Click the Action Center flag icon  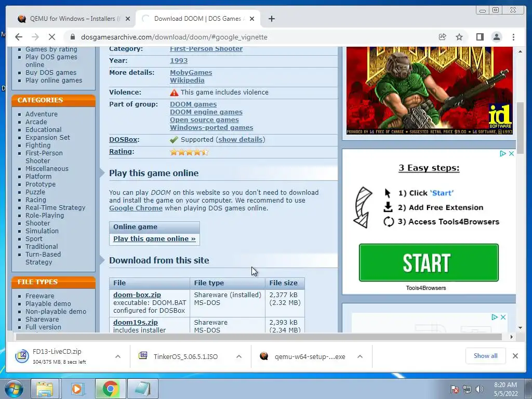coord(454,389)
